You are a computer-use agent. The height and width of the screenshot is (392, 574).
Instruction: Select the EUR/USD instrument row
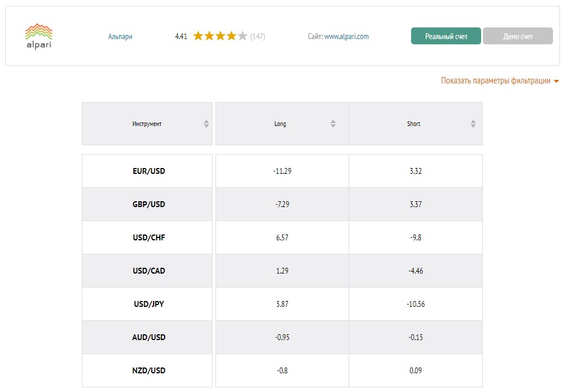coord(149,171)
